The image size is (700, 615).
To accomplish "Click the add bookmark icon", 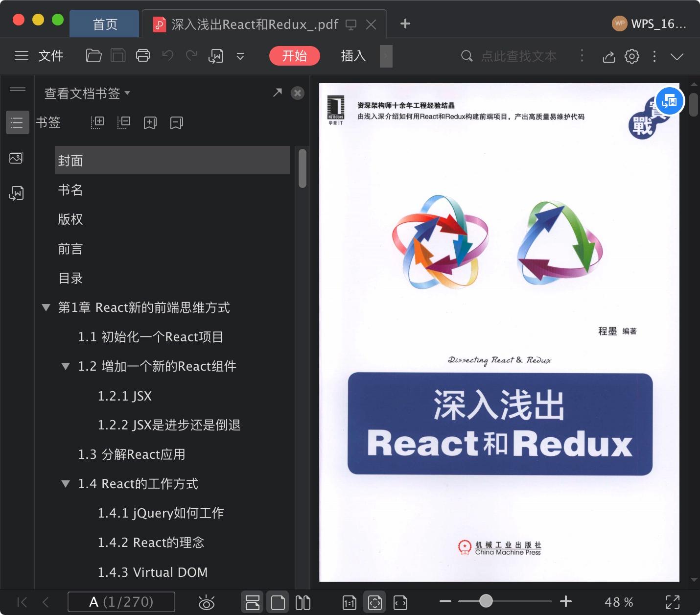I will tap(150, 123).
